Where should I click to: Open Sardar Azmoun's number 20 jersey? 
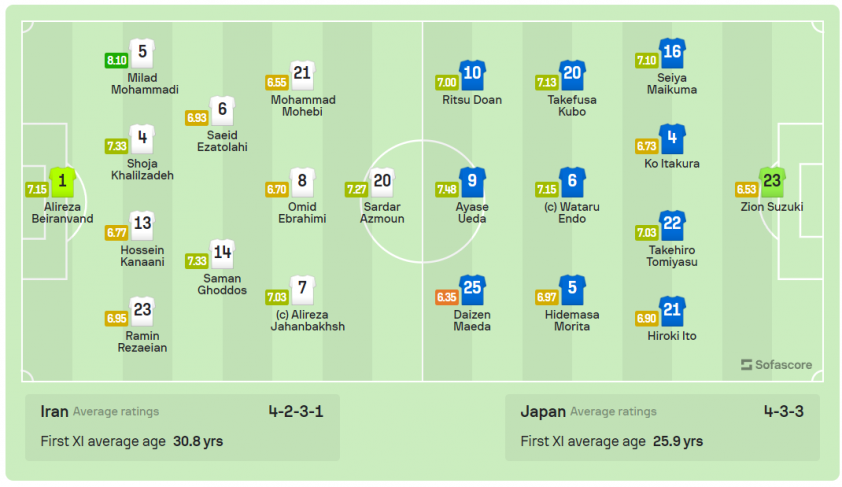382,183
